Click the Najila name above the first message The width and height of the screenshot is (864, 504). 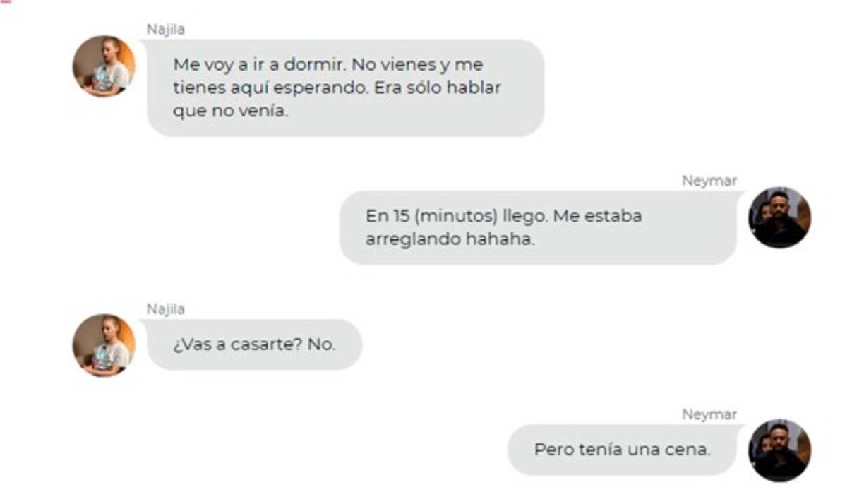[x=165, y=30]
